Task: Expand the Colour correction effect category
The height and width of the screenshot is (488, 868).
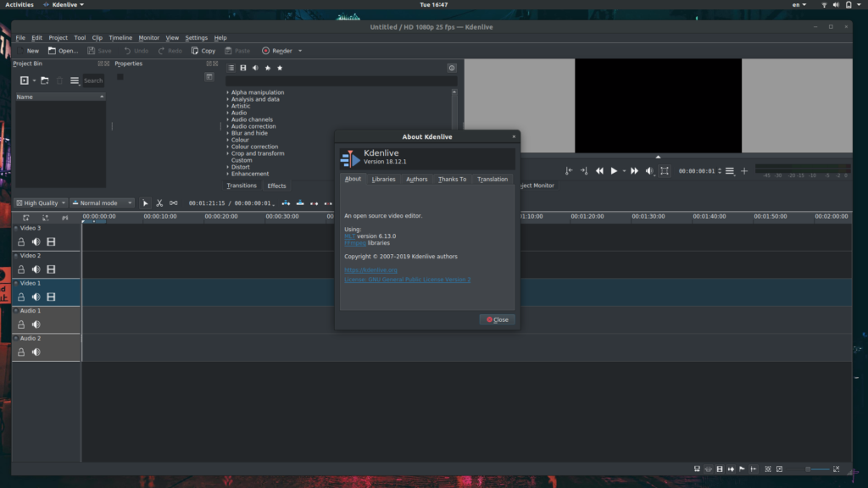Action: [x=252, y=146]
